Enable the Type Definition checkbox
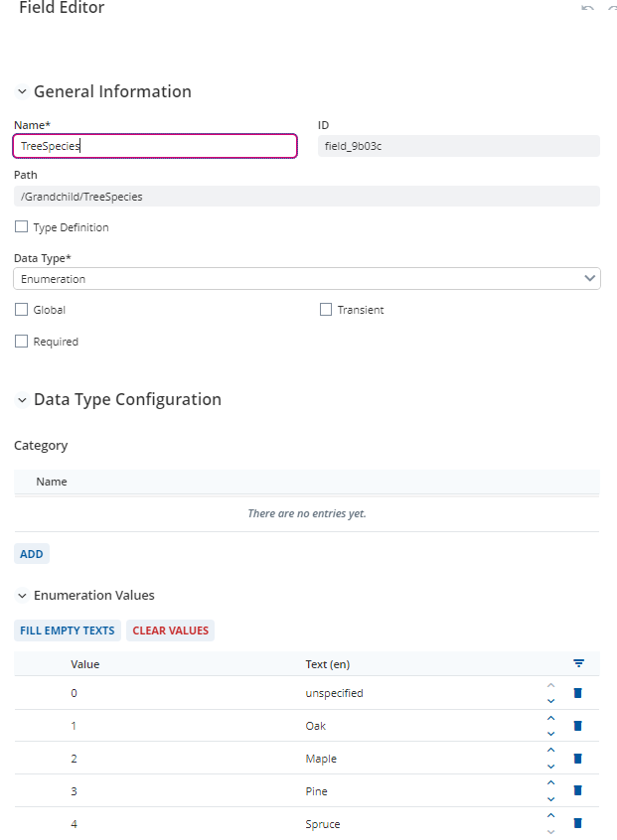 click(22, 226)
